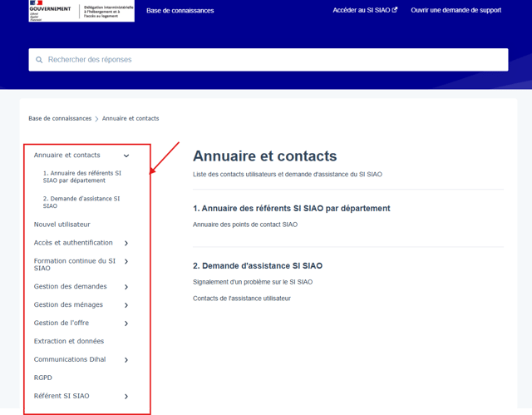Expand the Communications Dihal chevron

(126, 359)
